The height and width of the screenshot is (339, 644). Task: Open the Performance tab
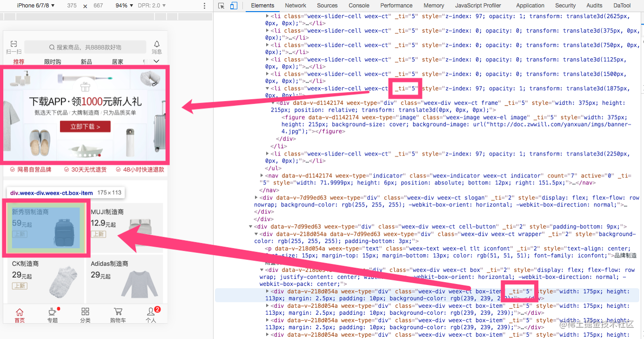point(396,6)
